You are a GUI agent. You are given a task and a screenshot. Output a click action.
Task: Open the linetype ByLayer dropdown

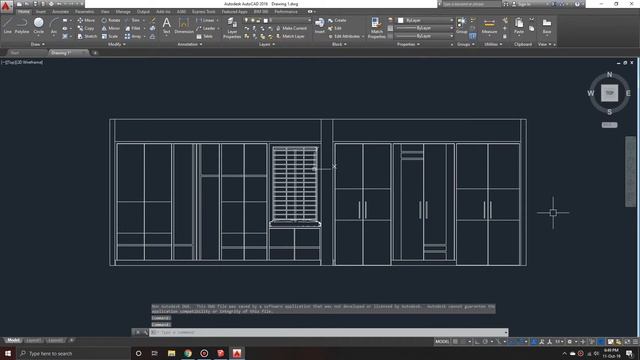coord(424,36)
